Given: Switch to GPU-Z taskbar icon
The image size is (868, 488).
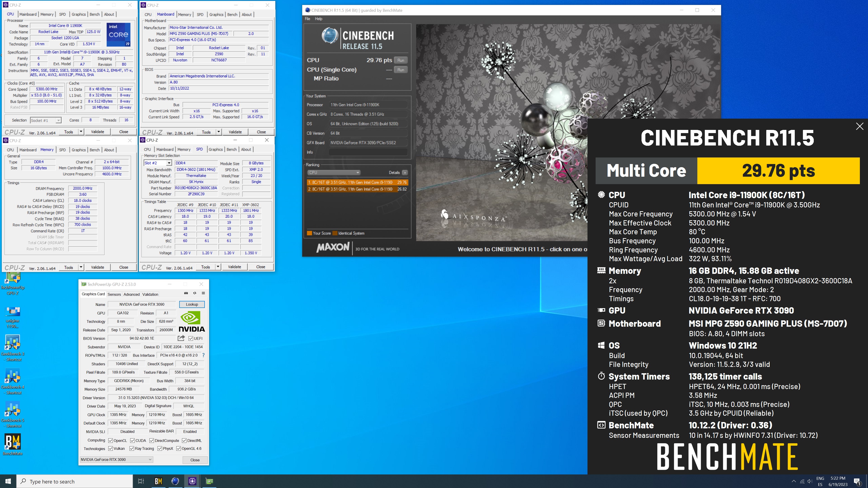Looking at the screenshot, I should tap(209, 481).
